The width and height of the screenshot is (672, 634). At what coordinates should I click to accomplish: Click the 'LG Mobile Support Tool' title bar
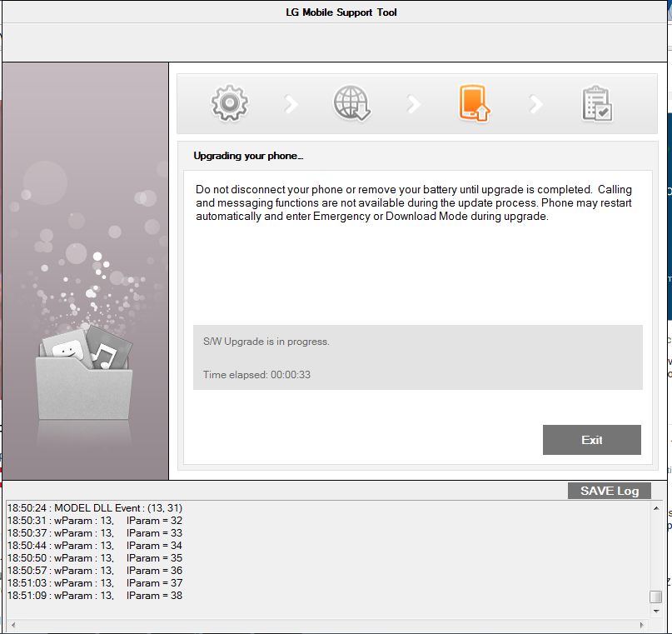(x=341, y=12)
